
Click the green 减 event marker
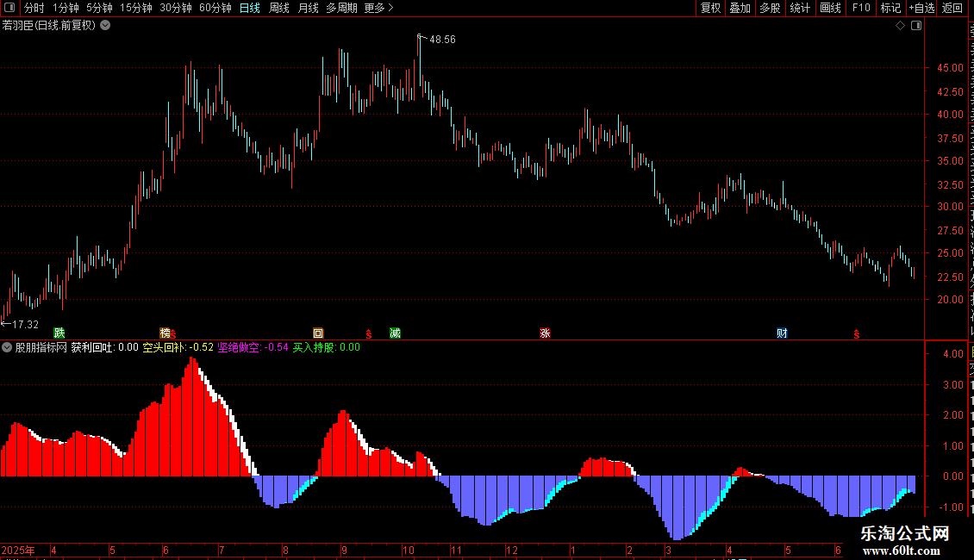coord(395,333)
